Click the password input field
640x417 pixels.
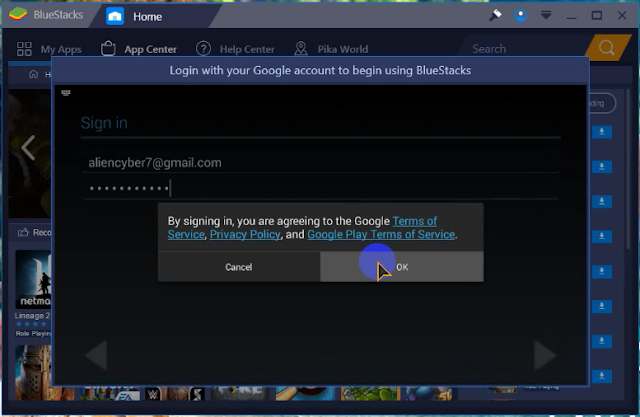pos(320,188)
